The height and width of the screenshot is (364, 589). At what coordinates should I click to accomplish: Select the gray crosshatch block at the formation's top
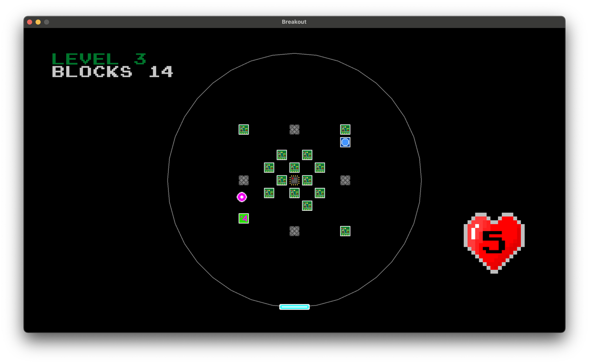294,129
